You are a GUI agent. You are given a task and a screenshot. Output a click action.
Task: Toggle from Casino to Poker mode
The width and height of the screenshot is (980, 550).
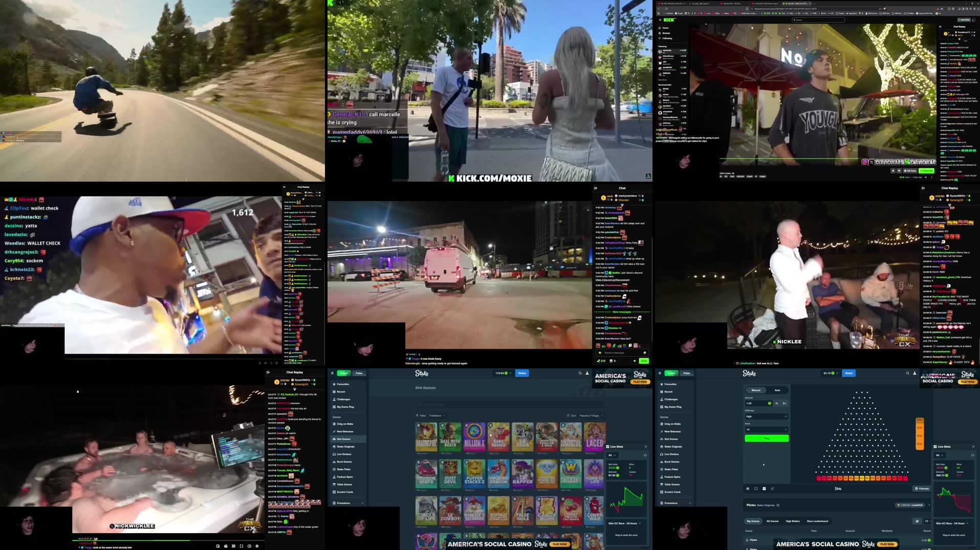[x=686, y=373]
